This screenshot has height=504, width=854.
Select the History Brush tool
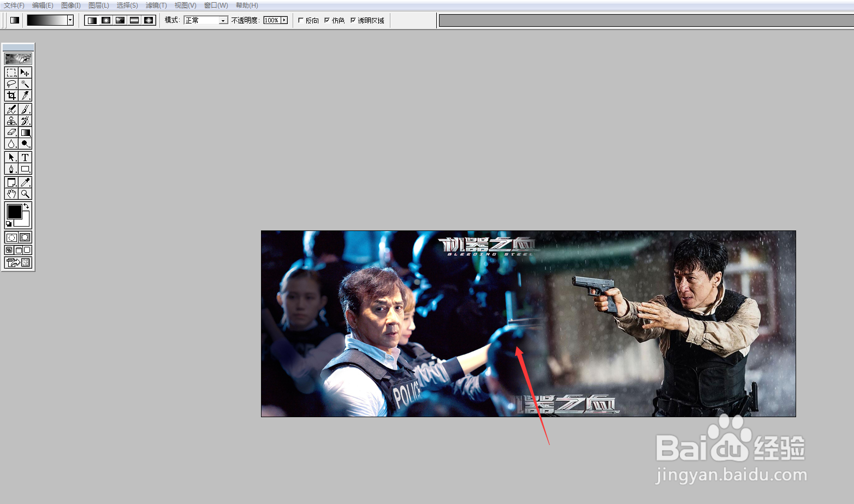(25, 121)
